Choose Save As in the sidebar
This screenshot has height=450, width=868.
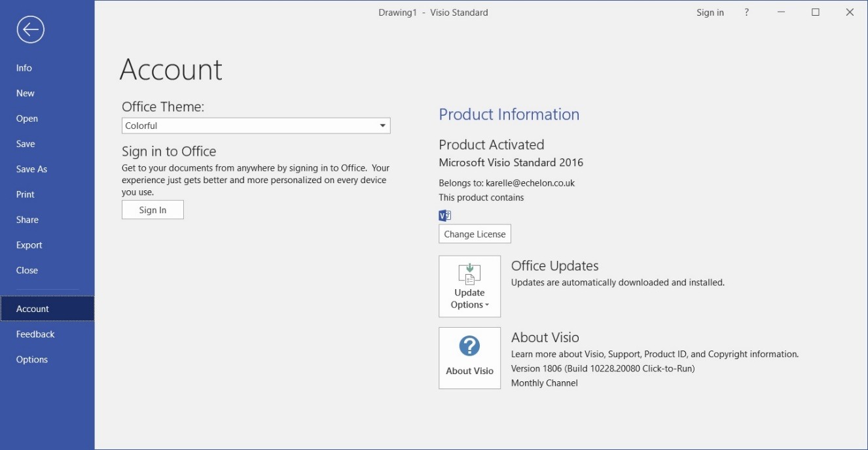point(47,169)
